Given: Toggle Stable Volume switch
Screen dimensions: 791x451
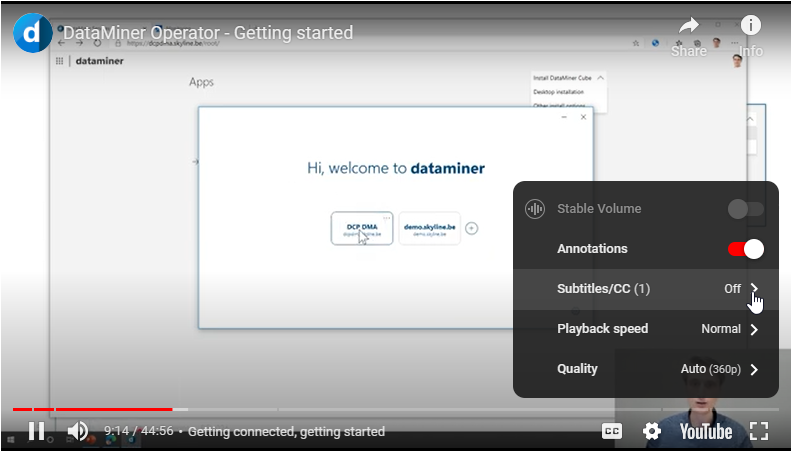Looking at the screenshot, I should 746,208.
